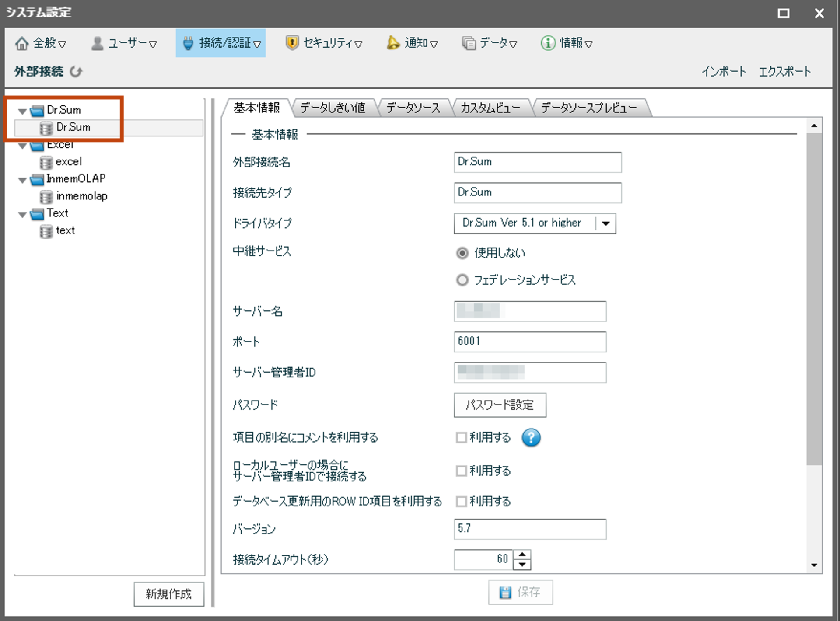Image resolution: width=840 pixels, height=621 pixels.
Task: Collapse the Text folder node
Action: (22, 215)
